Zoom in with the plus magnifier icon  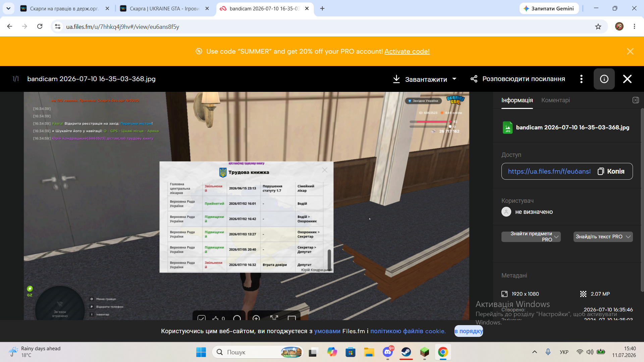click(x=256, y=318)
